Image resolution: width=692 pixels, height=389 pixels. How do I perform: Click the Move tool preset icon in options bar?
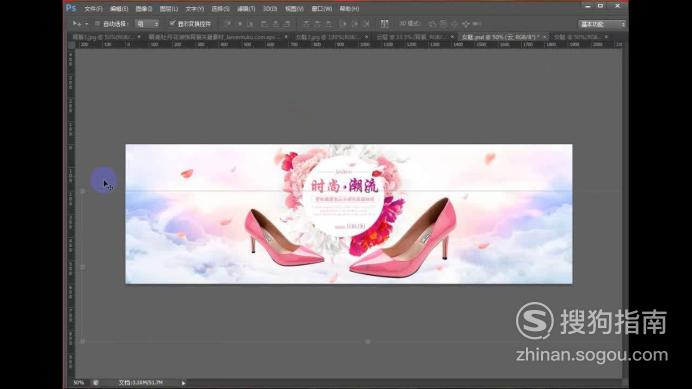click(x=77, y=23)
